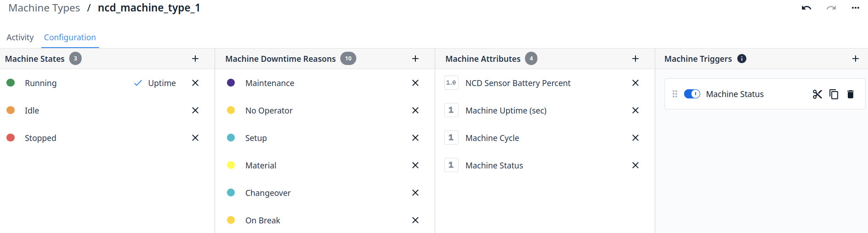Select the Configuration tab
The width and height of the screenshot is (868, 233).
[70, 38]
